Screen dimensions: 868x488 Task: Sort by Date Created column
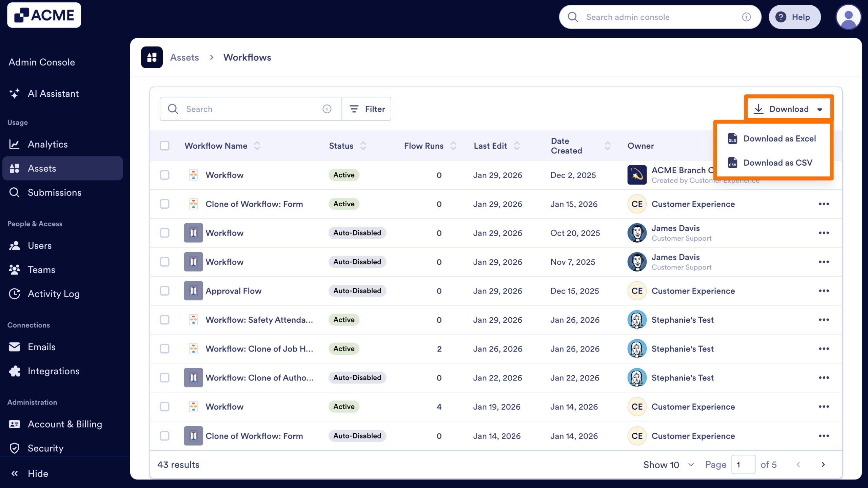(x=607, y=146)
